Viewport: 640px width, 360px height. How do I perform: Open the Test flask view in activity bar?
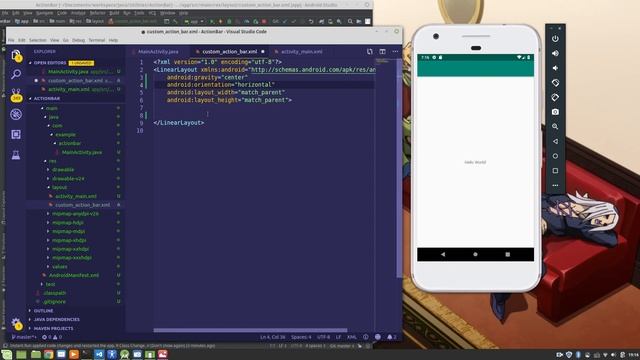click(16, 155)
